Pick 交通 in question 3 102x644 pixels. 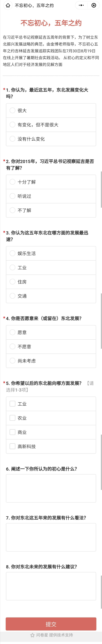pyautogui.click(x=51, y=296)
